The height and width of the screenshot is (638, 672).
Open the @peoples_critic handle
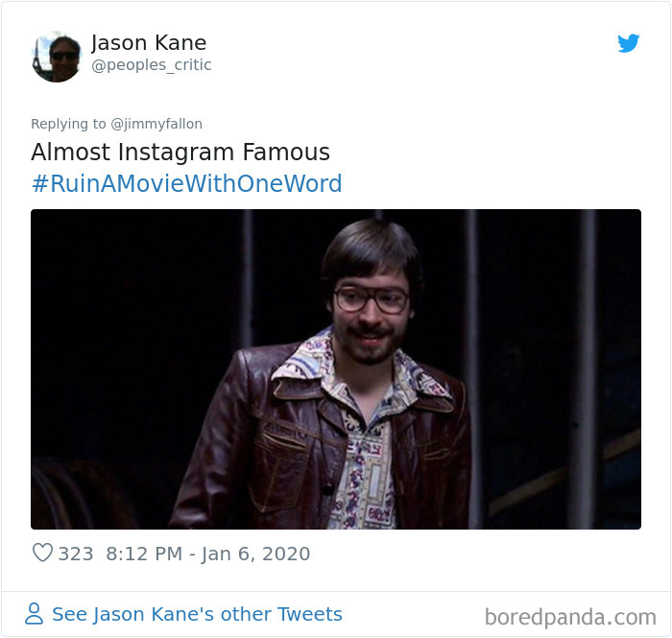click(x=151, y=65)
